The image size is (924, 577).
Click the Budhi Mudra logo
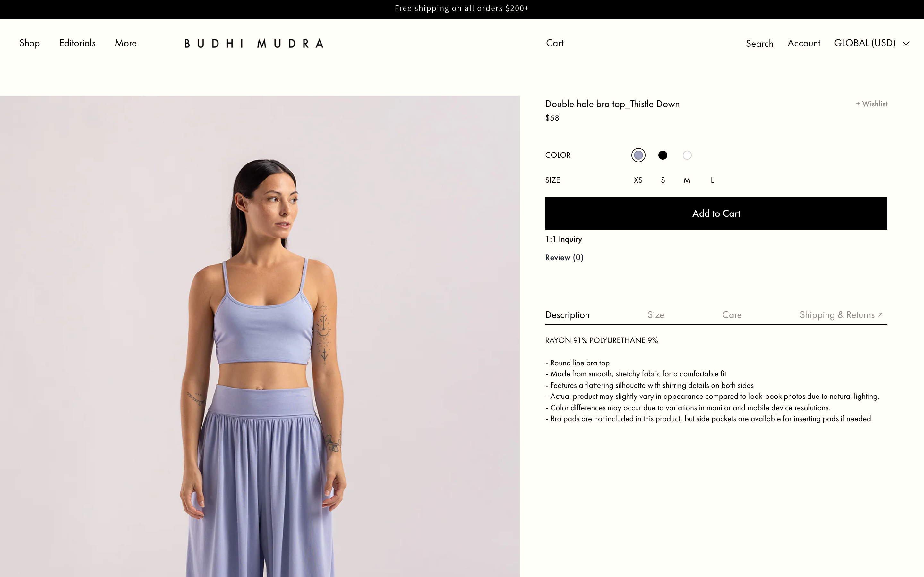click(254, 44)
